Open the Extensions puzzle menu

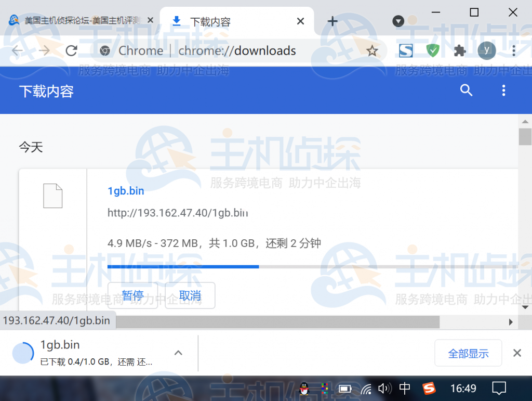tap(460, 51)
